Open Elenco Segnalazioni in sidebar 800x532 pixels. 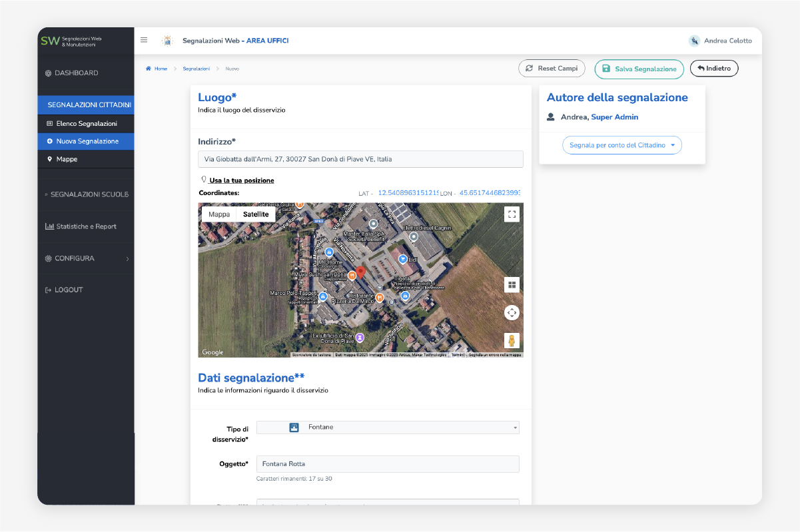pos(87,124)
